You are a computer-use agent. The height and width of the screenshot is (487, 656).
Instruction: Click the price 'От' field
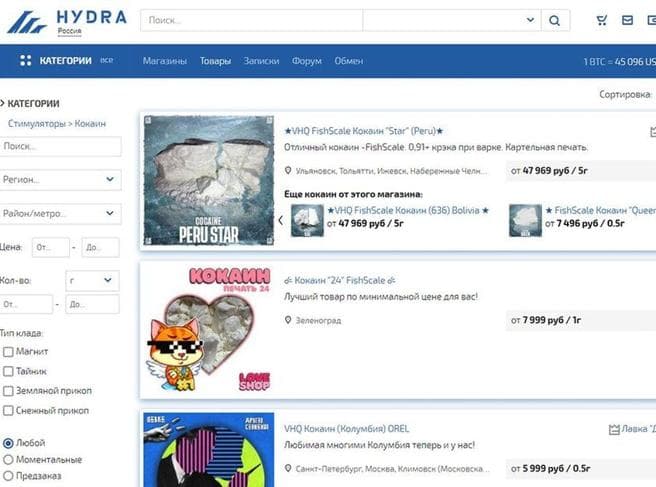[51, 247]
